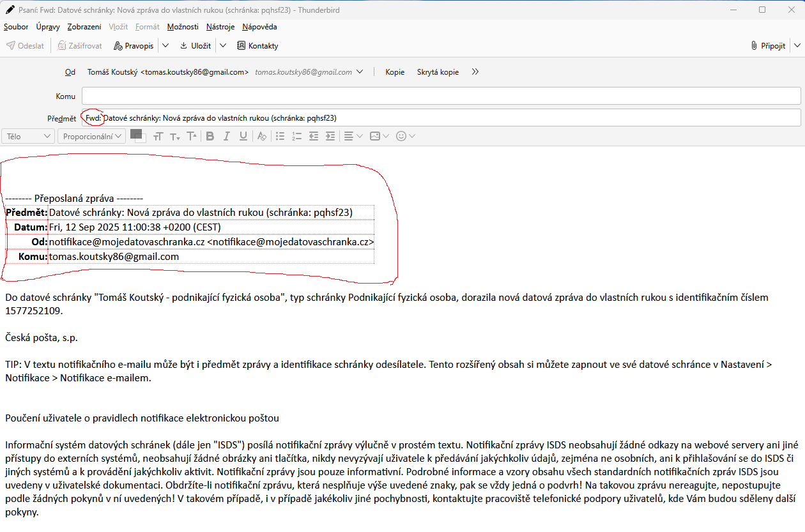Click the Skrytá kopie link
Screen dimensions: 805x532
[438, 72]
